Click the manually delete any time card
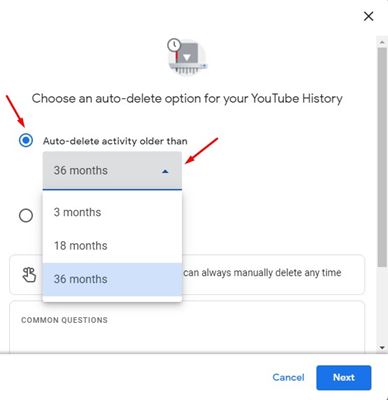The image size is (388, 400). tap(187, 275)
